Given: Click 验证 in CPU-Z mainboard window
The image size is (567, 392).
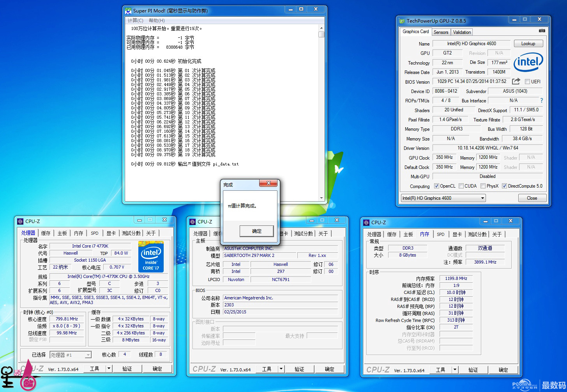Looking at the screenshot, I should [x=299, y=369].
